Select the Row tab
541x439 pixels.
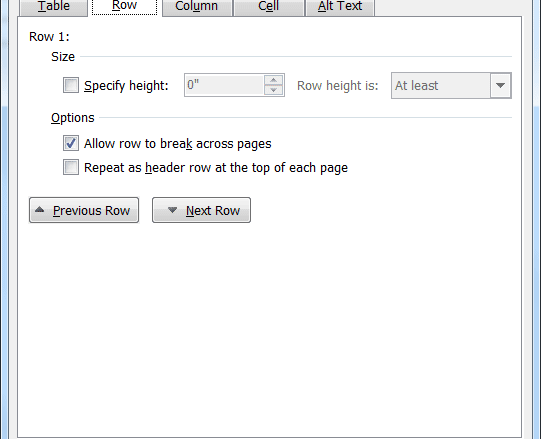coord(125,6)
